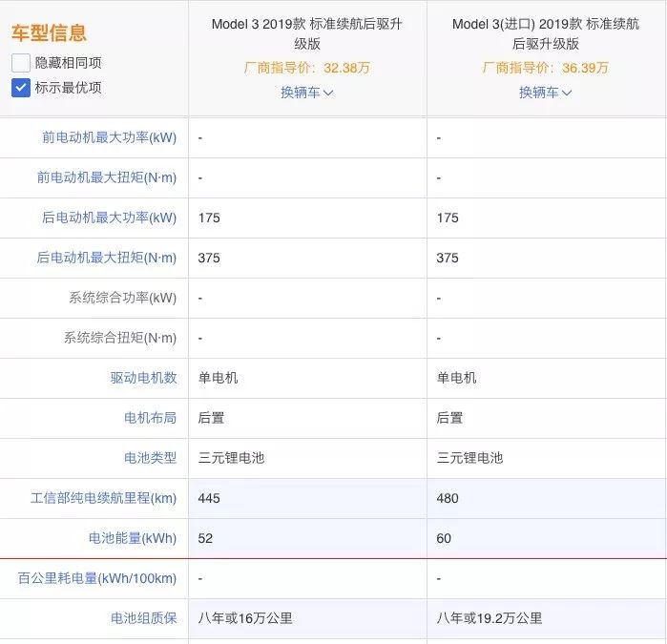Select the Model 3 2019款 标准续航后驱升级版 title

[306, 33]
